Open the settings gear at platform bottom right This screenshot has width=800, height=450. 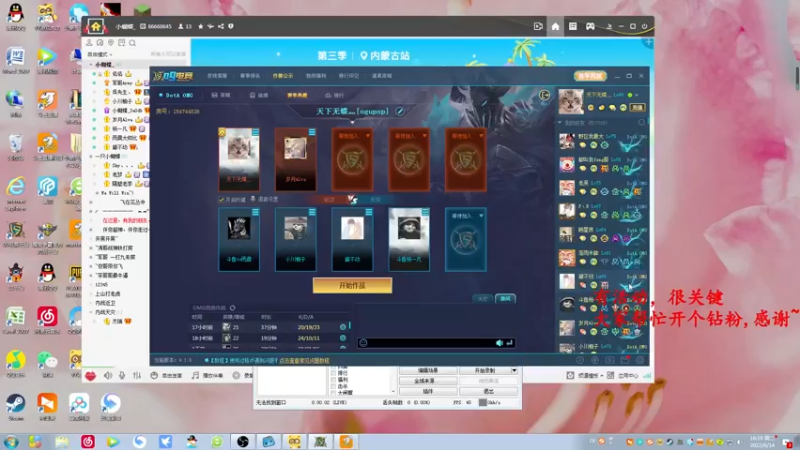tap(640, 360)
